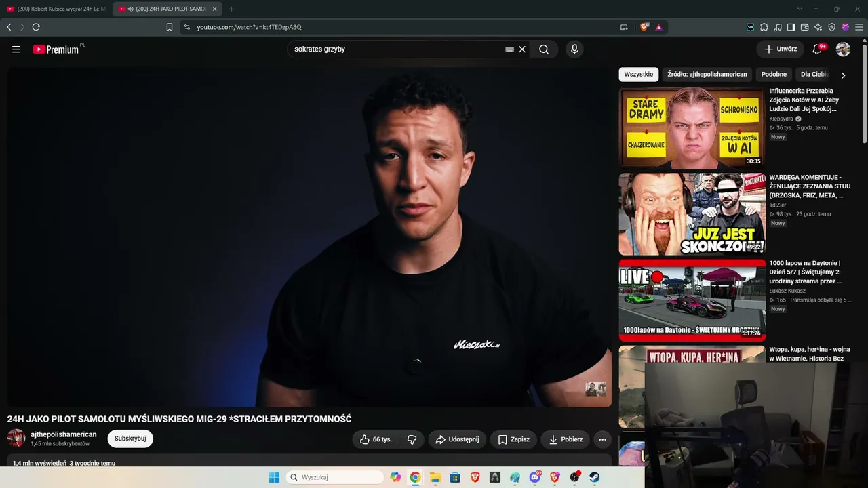Switch to the Robert Kubica tab
Image resolution: width=868 pixels, height=488 pixels.
[56, 9]
